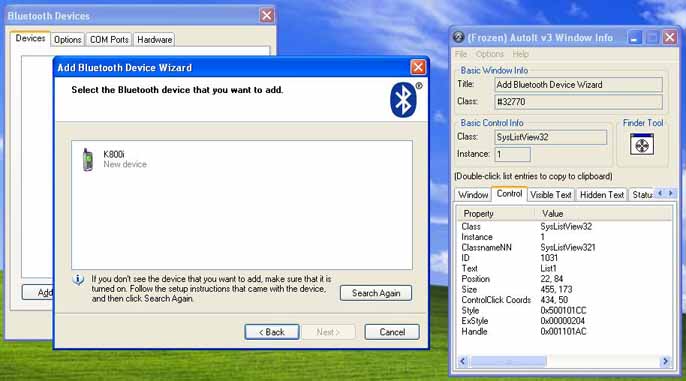Click the Finder Tool crosshair icon
The image size is (686, 381).
point(642,145)
